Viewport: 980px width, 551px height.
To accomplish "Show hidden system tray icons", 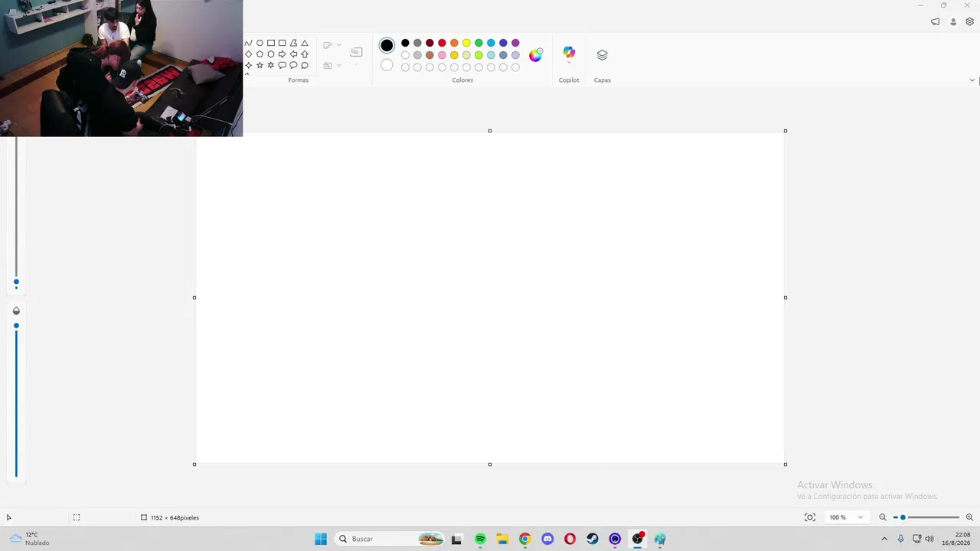I will [884, 539].
